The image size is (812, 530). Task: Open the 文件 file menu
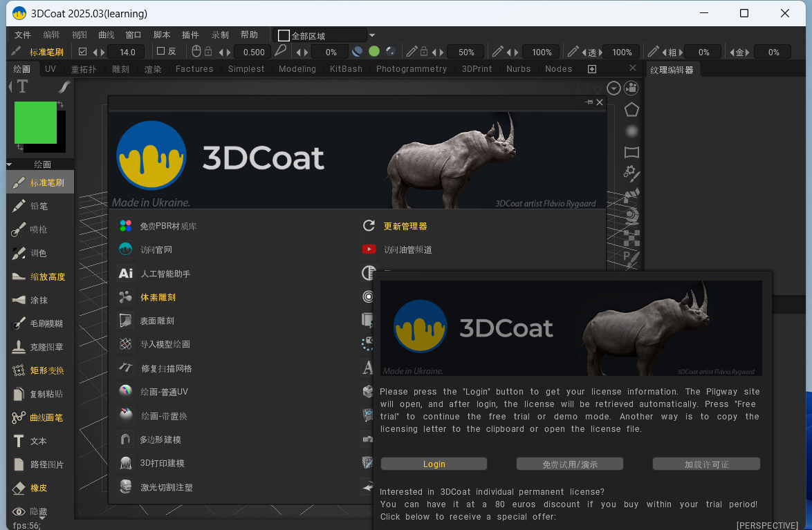tap(22, 35)
